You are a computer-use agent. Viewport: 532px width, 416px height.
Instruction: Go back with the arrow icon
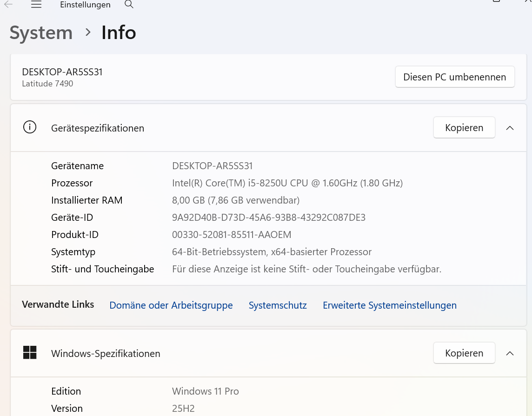click(8, 4)
